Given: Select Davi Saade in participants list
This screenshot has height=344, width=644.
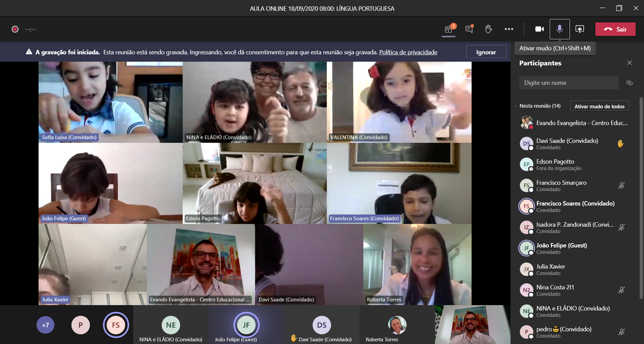Looking at the screenshot, I should (574, 144).
